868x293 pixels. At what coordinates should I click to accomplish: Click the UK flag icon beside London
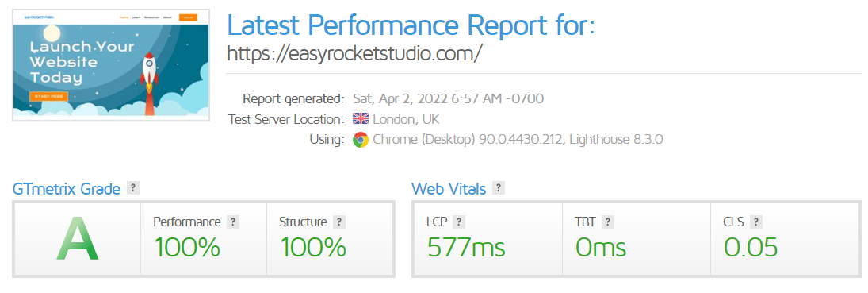click(361, 119)
